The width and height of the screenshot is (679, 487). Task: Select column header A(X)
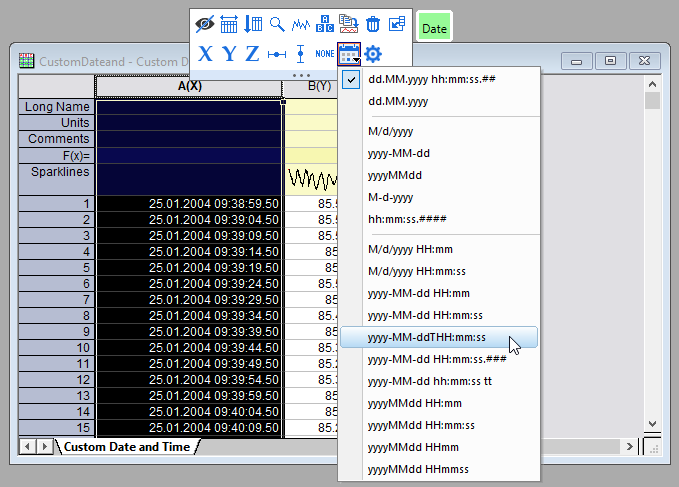pos(190,87)
